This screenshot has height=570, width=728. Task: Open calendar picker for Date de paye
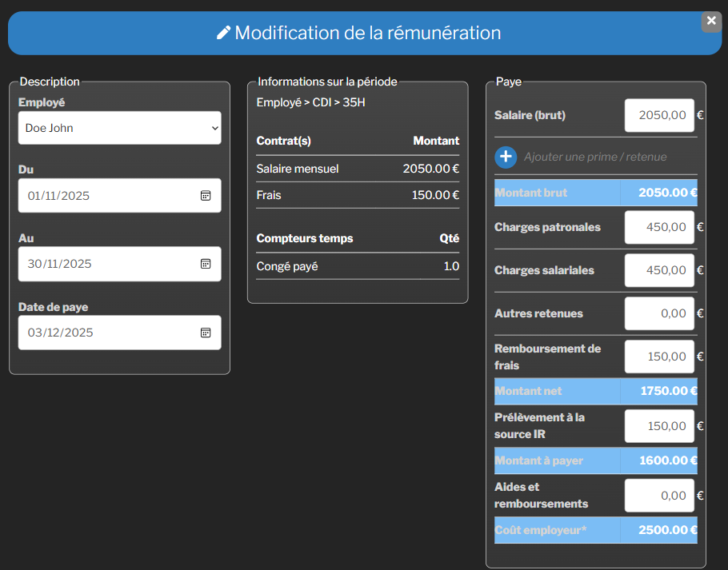pos(206,333)
